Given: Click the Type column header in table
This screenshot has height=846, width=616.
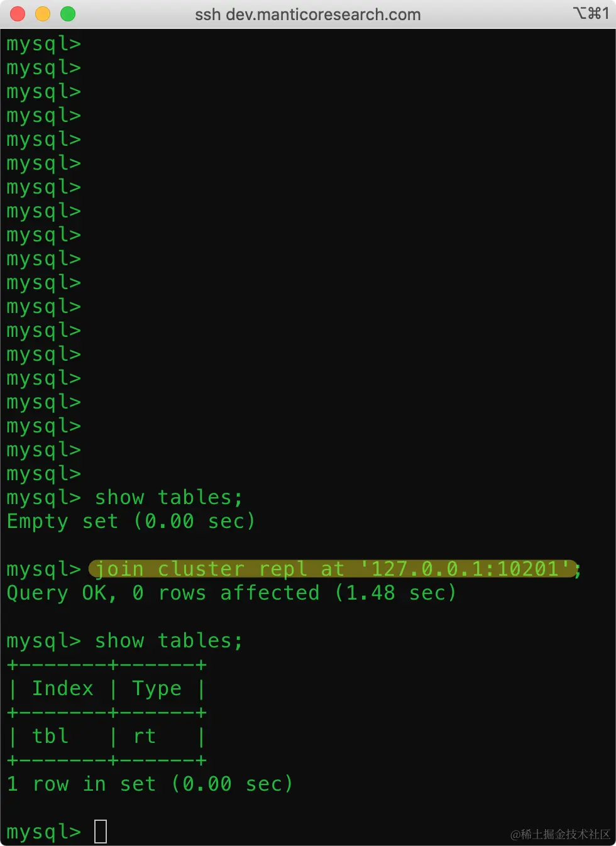Looking at the screenshot, I should [x=157, y=688].
